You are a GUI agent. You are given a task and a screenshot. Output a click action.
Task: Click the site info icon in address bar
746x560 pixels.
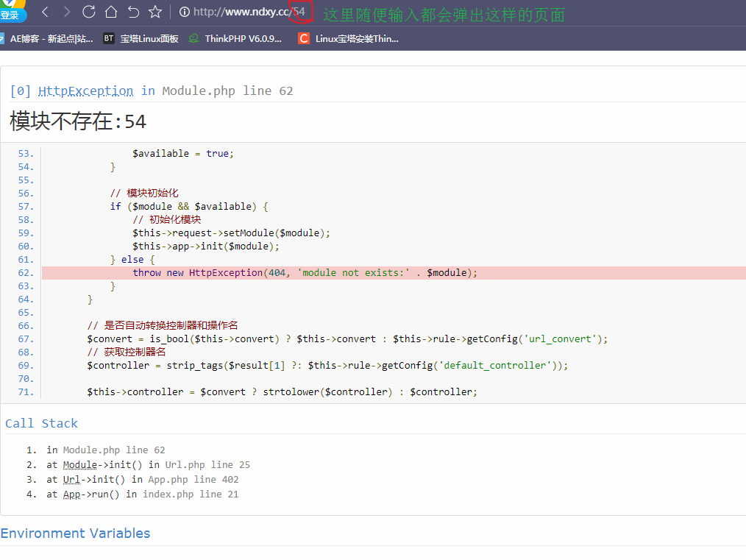coord(184,12)
